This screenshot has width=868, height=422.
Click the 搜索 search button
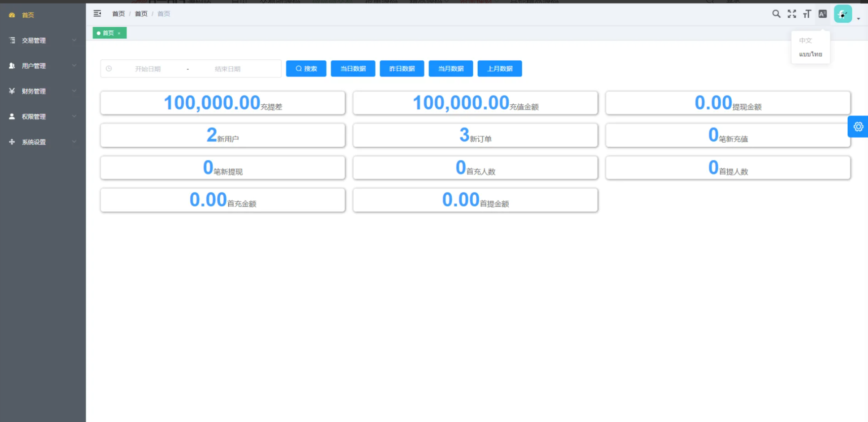click(306, 69)
